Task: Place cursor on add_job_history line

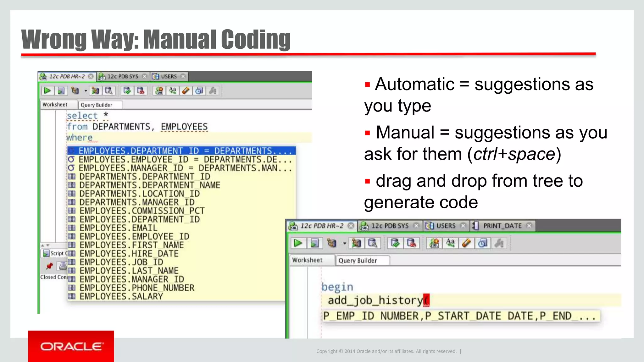Action: pyautogui.click(x=471, y=300)
